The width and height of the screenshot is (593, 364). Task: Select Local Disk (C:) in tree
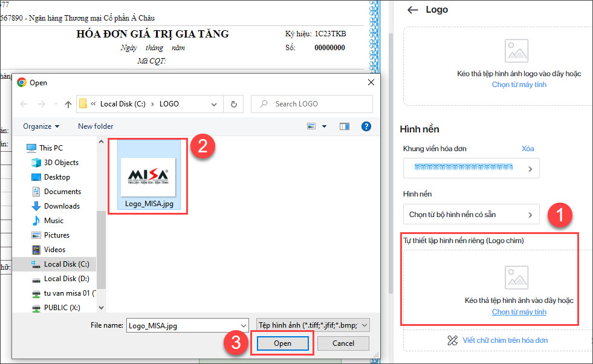[54, 264]
